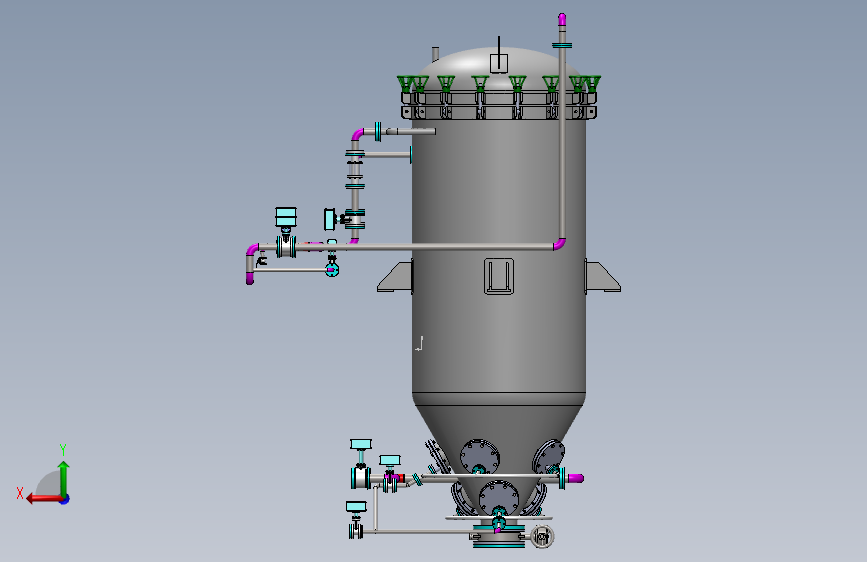Select the topmost cyan actuator at bottom-left piping
Image resolution: width=867 pixels, height=562 pixels.
[x=361, y=444]
